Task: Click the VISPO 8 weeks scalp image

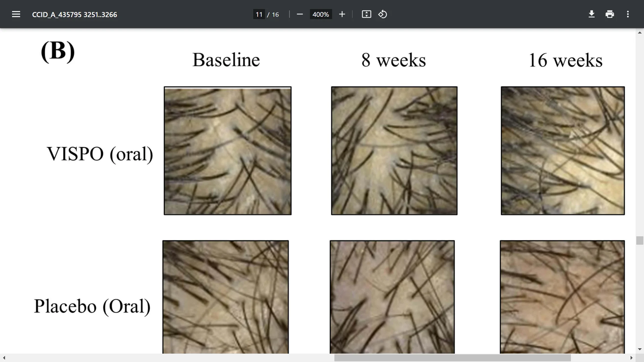Action: click(394, 151)
